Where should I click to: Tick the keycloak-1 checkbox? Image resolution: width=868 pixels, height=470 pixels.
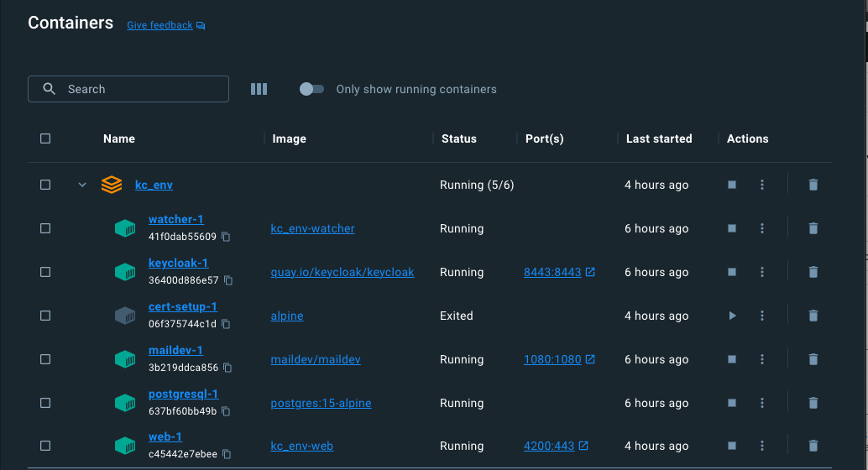45,273
